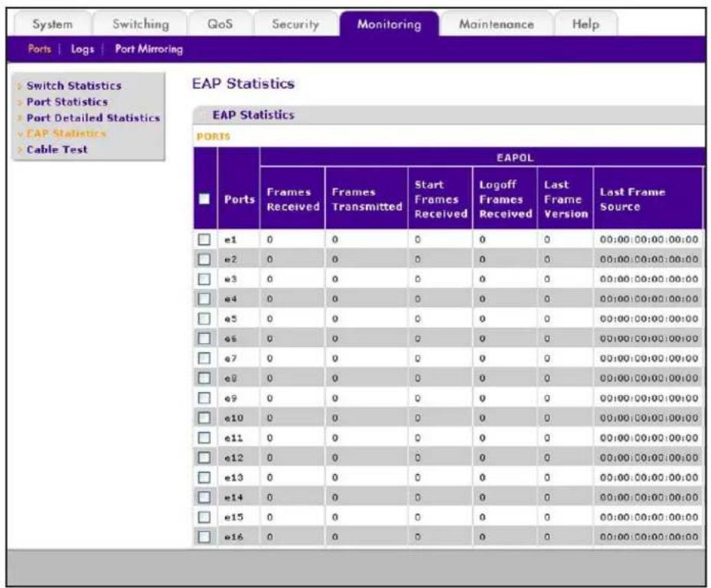The height and width of the screenshot is (588, 711).
Task: Open the System tab
Action: 53,24
